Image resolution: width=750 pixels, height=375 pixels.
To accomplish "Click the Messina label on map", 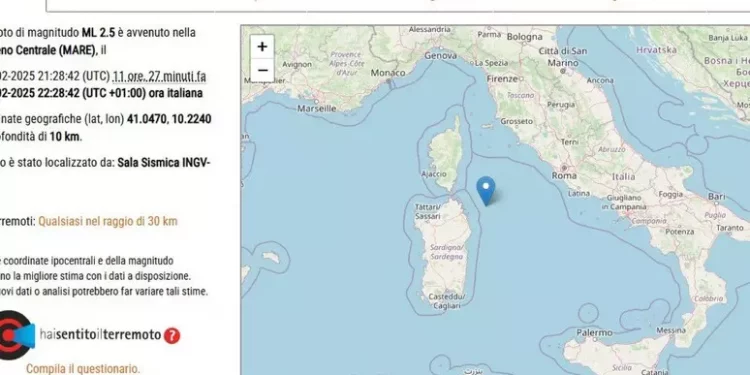I will tap(671, 330).
